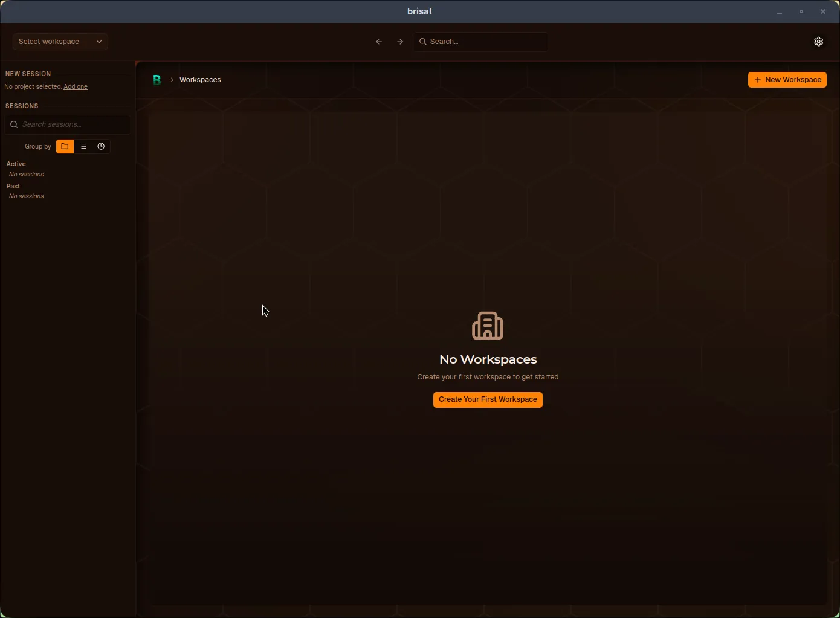Go back with the left arrow
This screenshot has width=840, height=618.
tap(379, 42)
